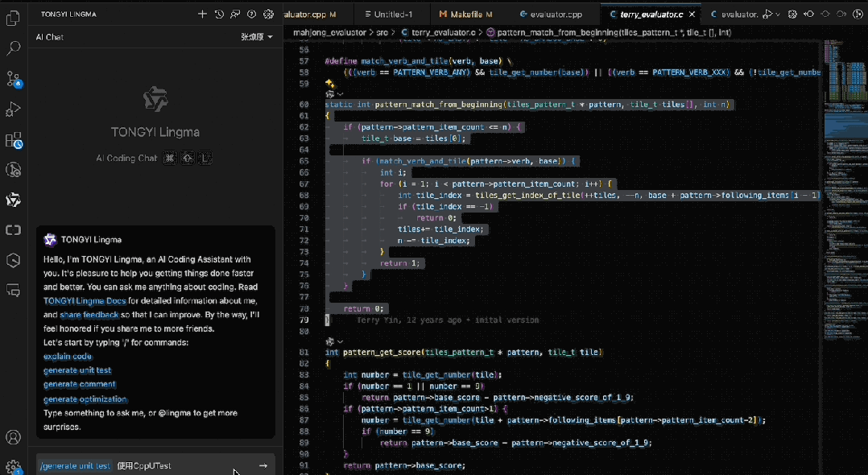
Task: Start a new chat with plus icon
Action: pyautogui.click(x=202, y=14)
